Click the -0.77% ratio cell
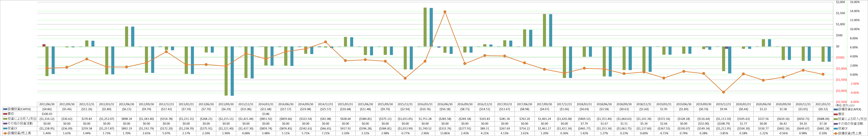 pos(405,133)
